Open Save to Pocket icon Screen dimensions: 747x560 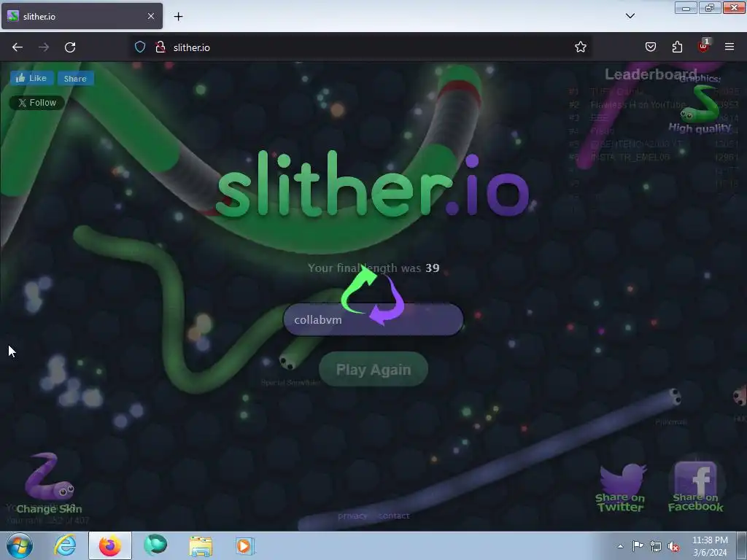pos(651,47)
